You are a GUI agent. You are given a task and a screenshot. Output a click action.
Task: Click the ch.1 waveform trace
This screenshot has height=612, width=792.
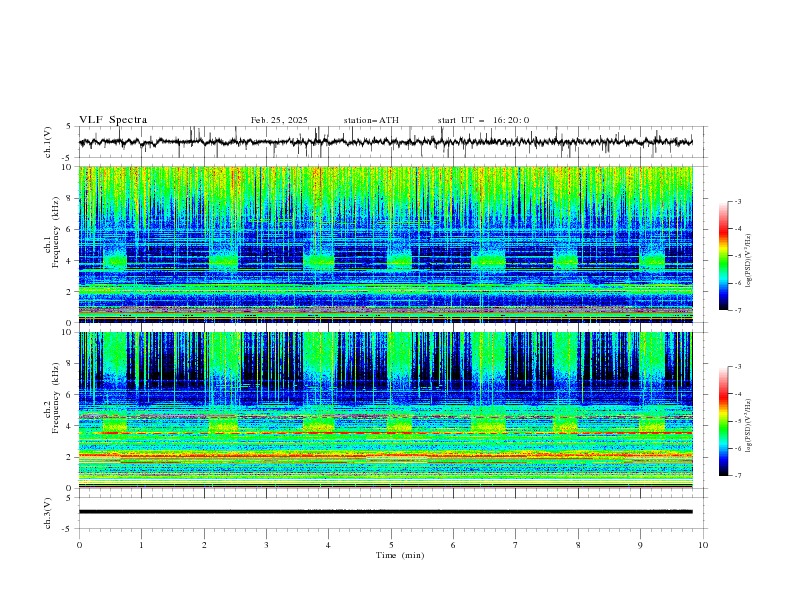coord(385,142)
